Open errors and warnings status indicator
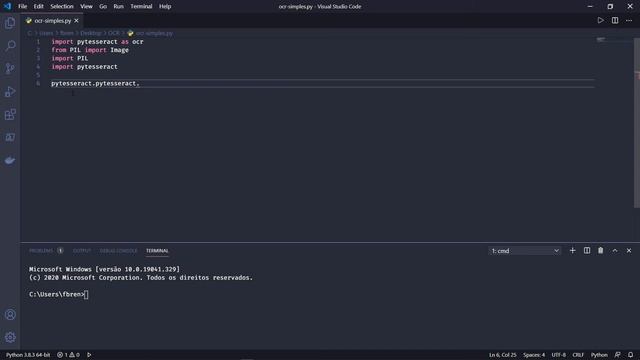The height and width of the screenshot is (360, 640). click(68, 355)
